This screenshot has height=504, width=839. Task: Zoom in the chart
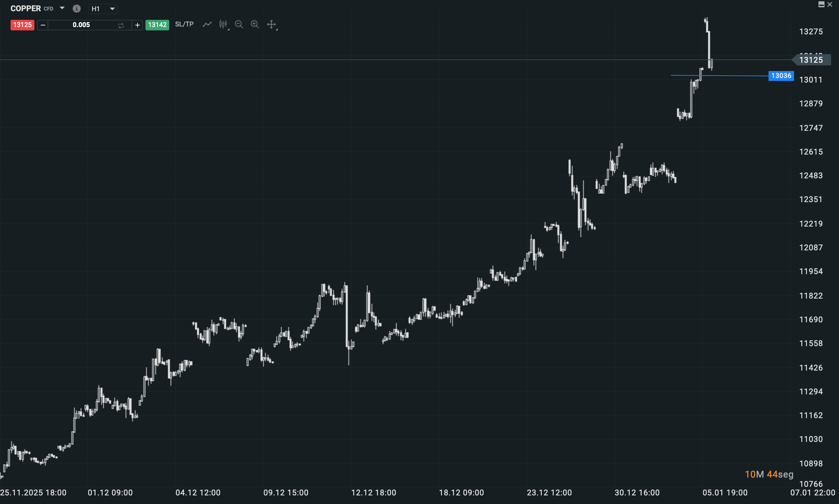(255, 24)
